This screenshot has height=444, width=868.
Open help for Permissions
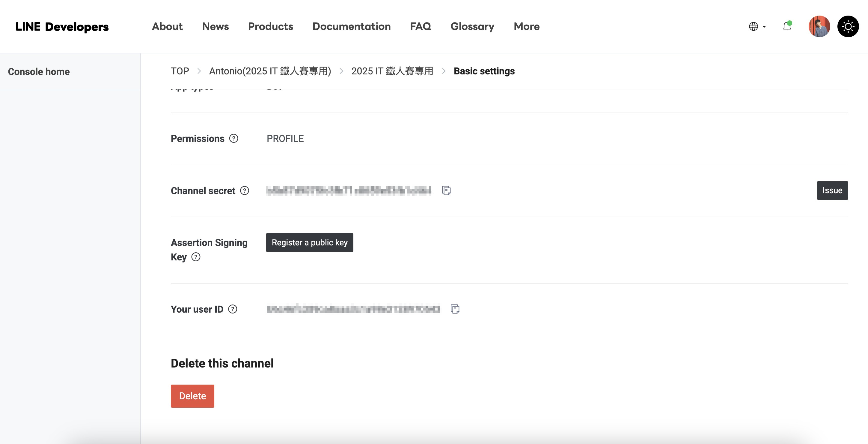tap(233, 138)
